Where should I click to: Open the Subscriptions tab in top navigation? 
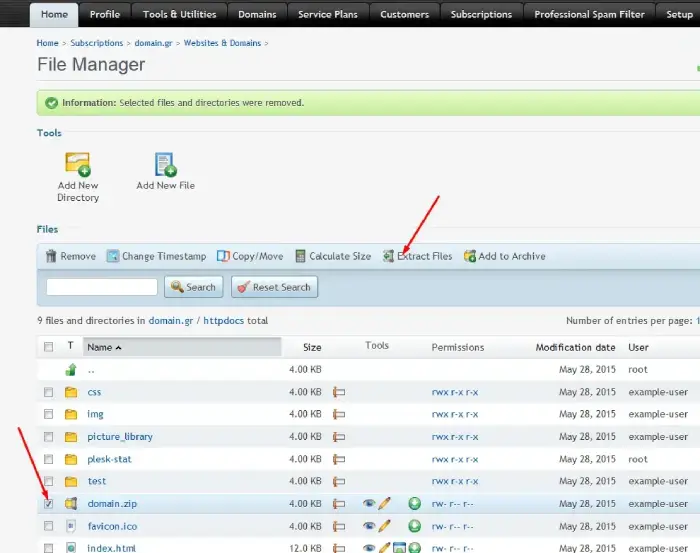481,15
